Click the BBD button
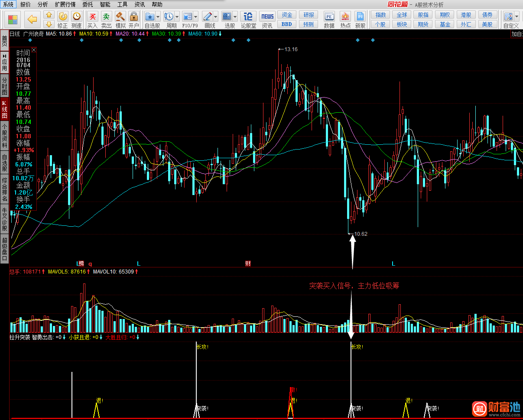The height and width of the screenshot is (420, 523). tap(286, 24)
